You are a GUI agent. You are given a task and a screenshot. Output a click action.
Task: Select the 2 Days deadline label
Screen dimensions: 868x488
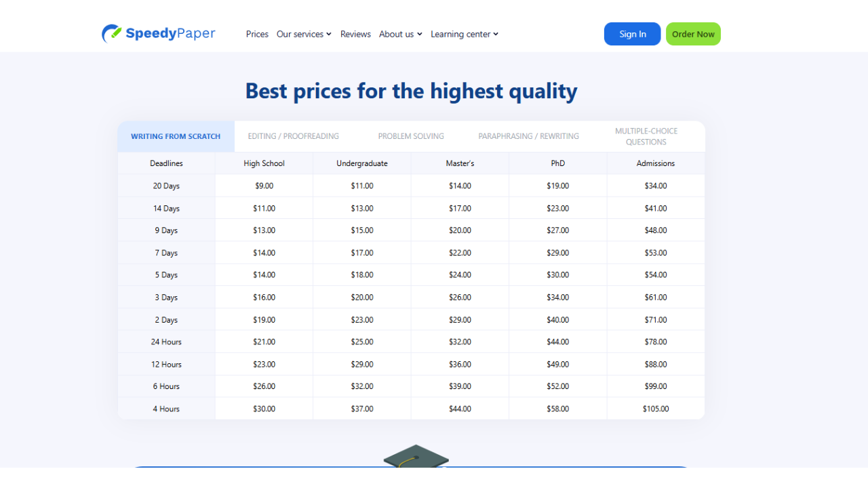(166, 320)
